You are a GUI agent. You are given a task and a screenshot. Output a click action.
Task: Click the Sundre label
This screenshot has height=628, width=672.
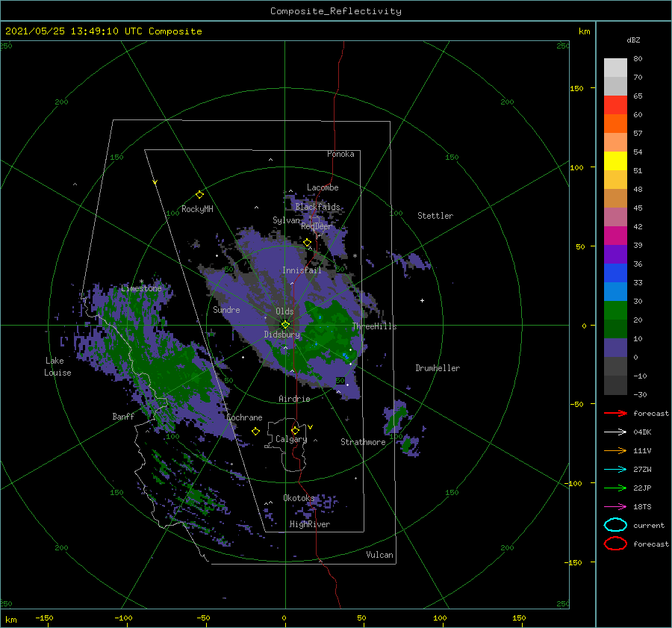coord(226,309)
